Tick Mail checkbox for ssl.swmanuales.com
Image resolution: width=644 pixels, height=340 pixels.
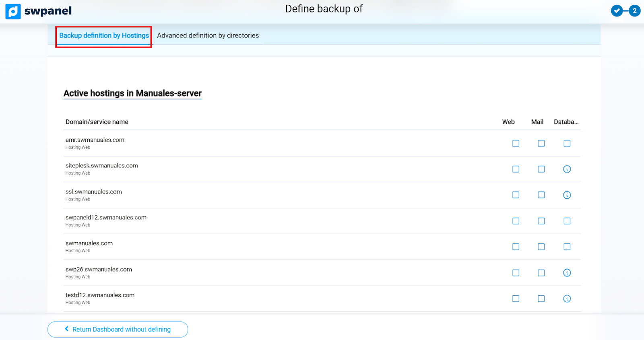tap(541, 195)
